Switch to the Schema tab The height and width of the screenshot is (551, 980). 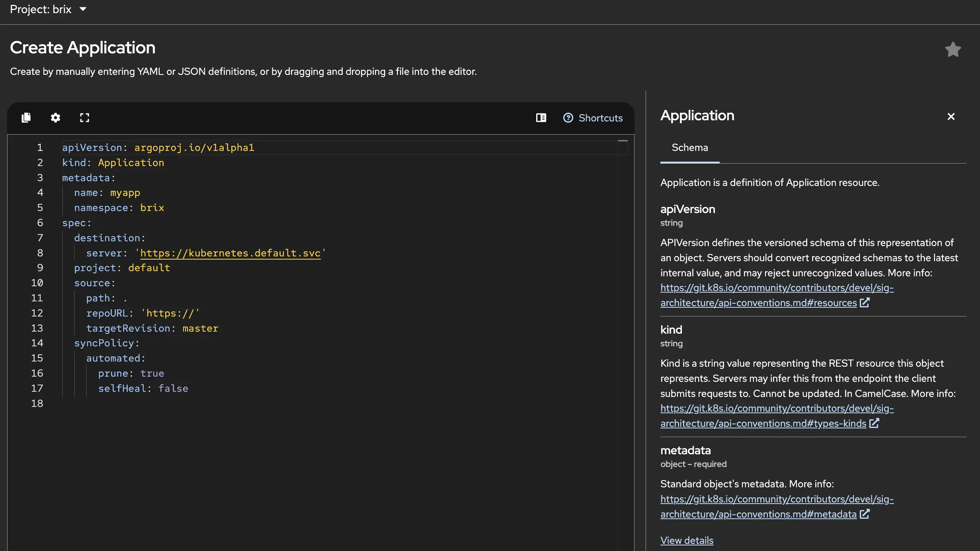tap(690, 147)
